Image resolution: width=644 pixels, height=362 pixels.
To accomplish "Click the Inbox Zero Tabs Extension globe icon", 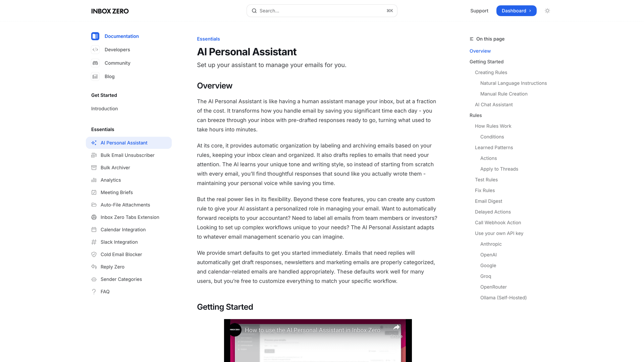I will pyautogui.click(x=94, y=217).
